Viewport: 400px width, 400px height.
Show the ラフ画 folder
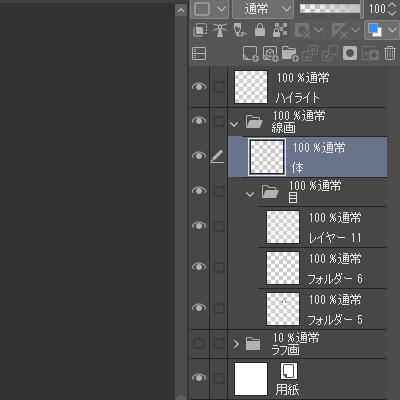pyautogui.click(x=199, y=343)
